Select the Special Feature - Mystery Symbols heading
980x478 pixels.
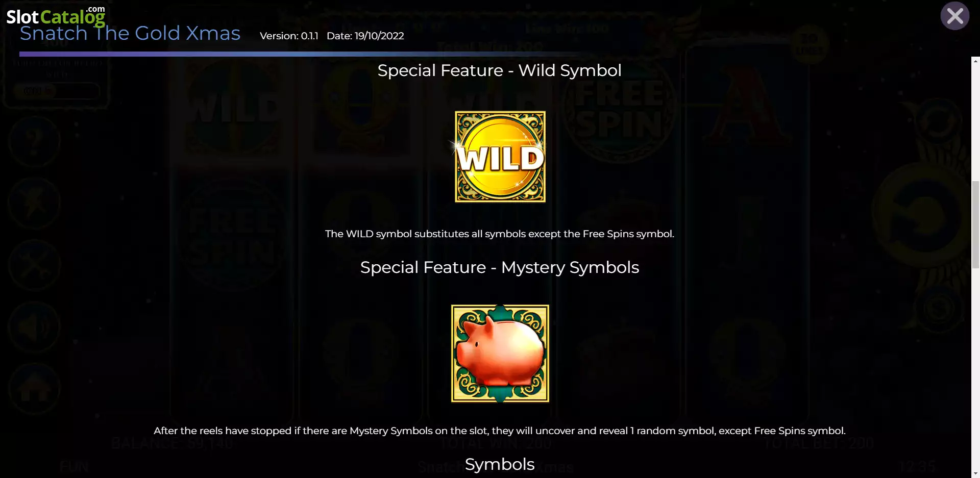[x=500, y=267]
